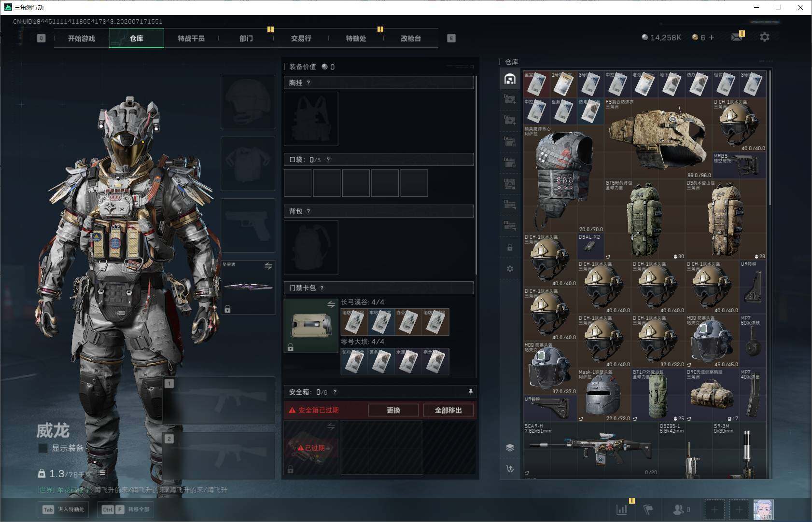The width and height of the screenshot is (812, 522).
Task: Select the D3战术登山包 backpack
Action: pyautogui.click(x=726, y=220)
